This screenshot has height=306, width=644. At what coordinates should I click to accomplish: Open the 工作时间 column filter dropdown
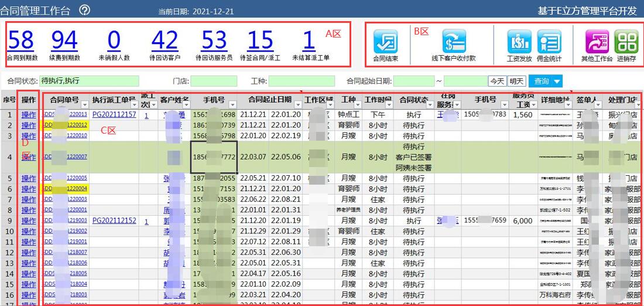(x=389, y=104)
